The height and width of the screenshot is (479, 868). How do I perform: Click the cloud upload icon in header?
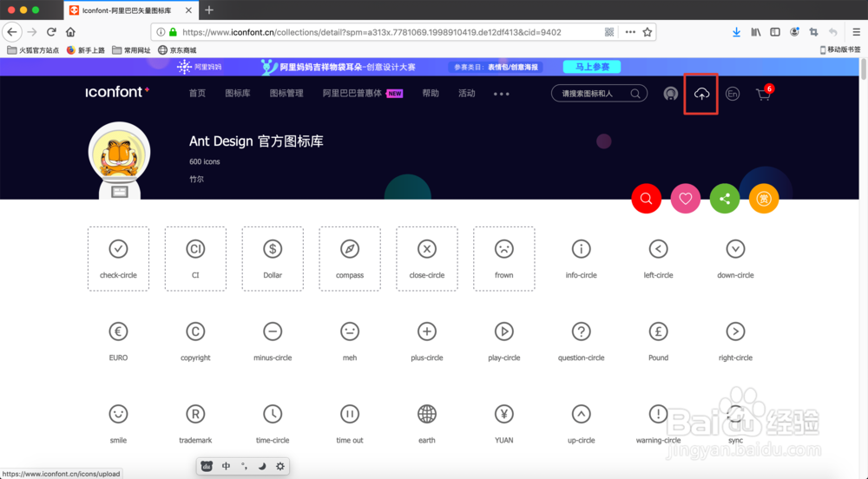[x=701, y=94]
